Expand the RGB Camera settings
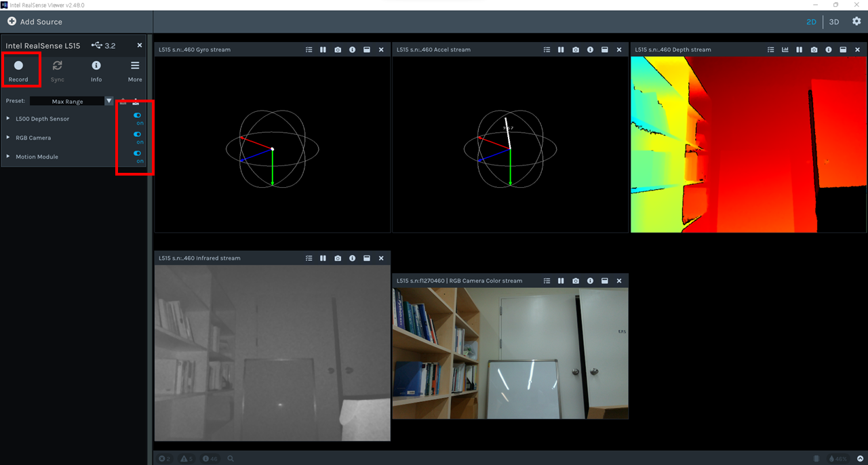This screenshot has width=868, height=465. tap(8, 138)
